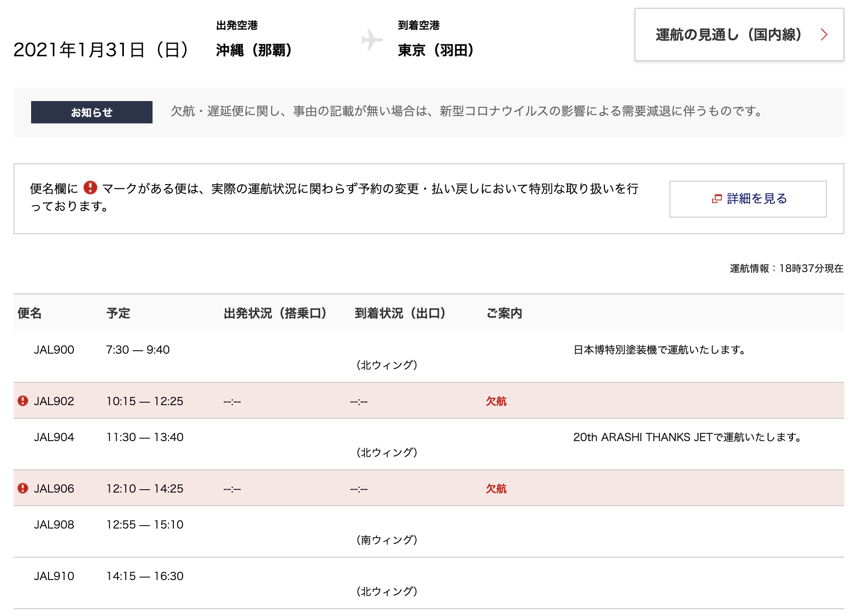Click 20th ARASHI THANKS JET notice
Image resolution: width=855 pixels, height=616 pixels.
(x=688, y=437)
